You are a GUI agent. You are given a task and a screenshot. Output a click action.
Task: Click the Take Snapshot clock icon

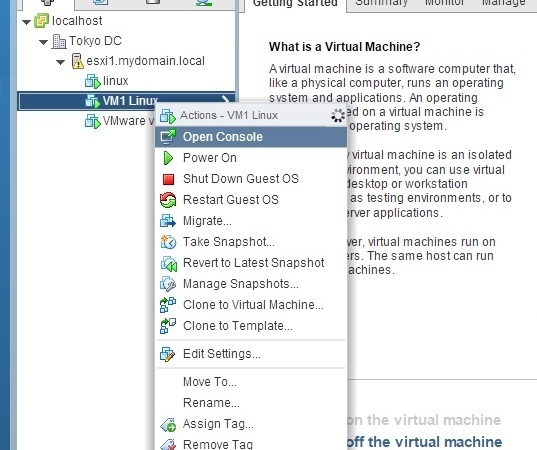click(x=168, y=242)
